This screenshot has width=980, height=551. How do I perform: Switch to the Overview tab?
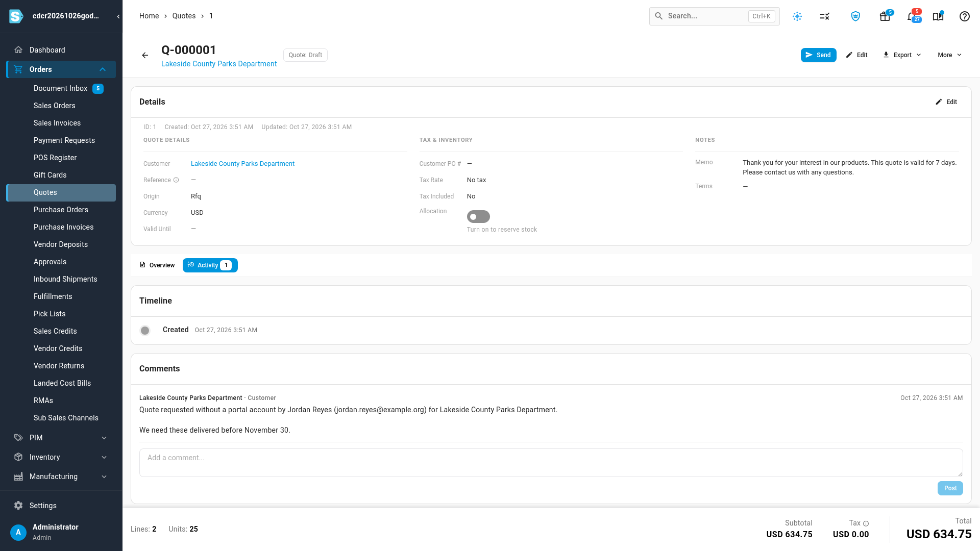coord(157,265)
